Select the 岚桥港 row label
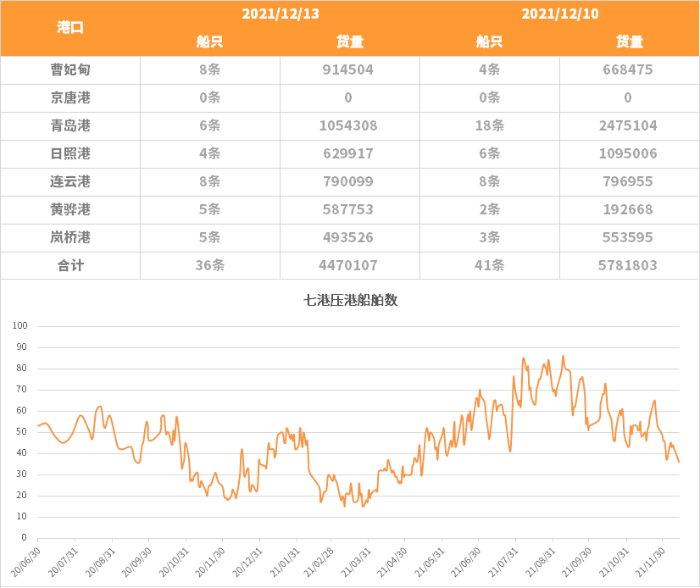The image size is (700, 588). 70,238
